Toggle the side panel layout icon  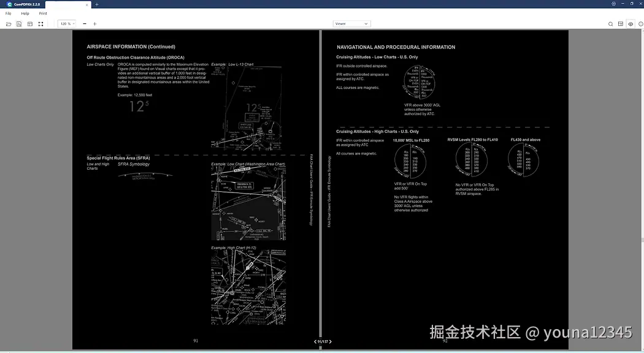(x=30, y=24)
